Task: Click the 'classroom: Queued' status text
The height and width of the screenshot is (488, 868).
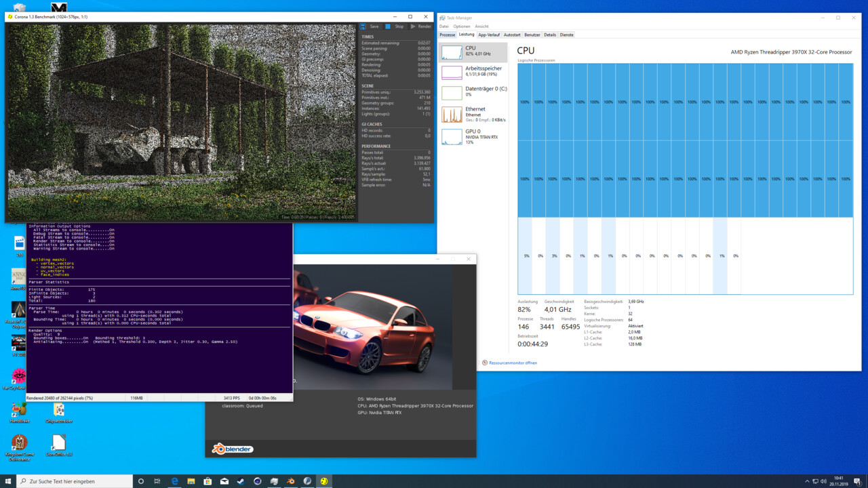Action: (242, 406)
